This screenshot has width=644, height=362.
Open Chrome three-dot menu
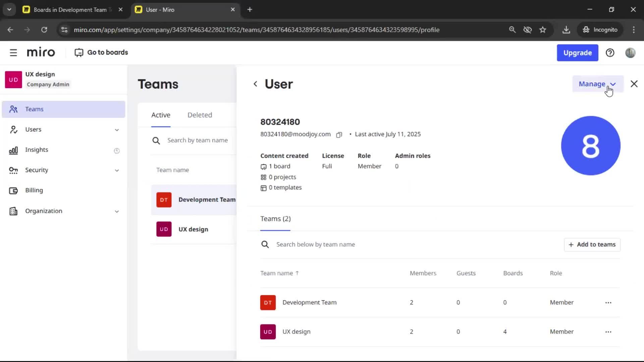(x=634, y=29)
